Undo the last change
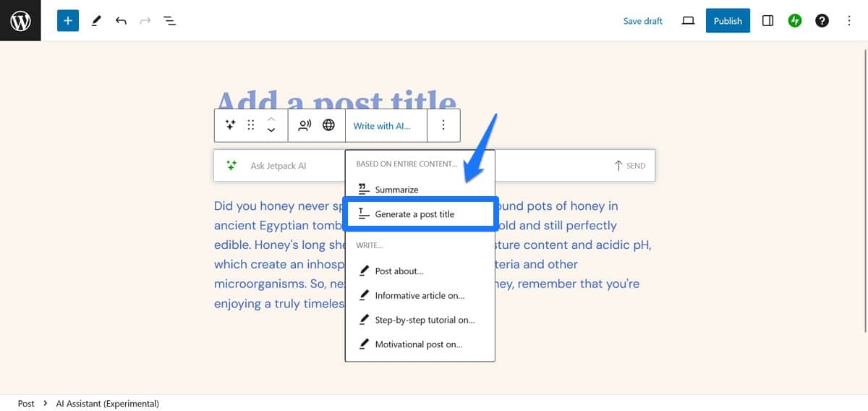 [x=121, y=21]
